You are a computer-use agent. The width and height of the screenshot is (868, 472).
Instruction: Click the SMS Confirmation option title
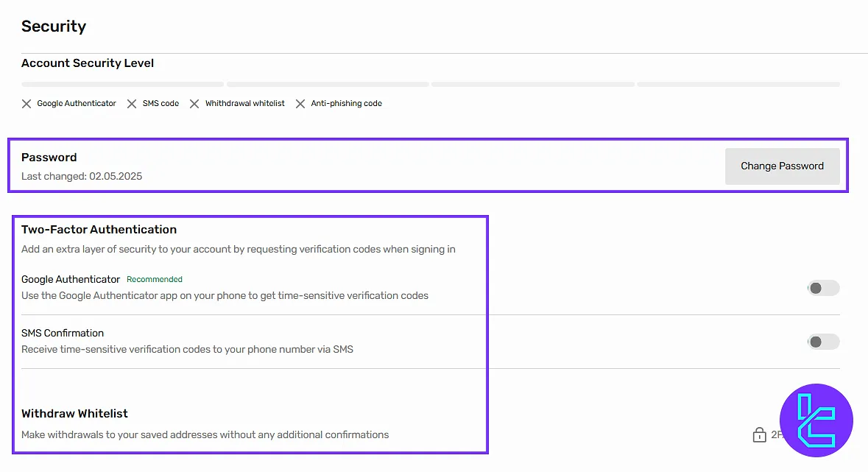point(63,334)
